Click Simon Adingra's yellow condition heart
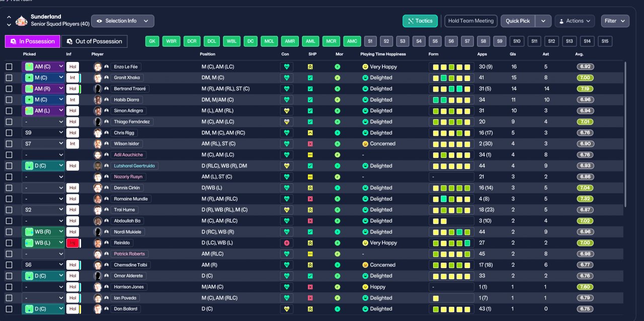This screenshot has height=321, width=644. pos(287,111)
